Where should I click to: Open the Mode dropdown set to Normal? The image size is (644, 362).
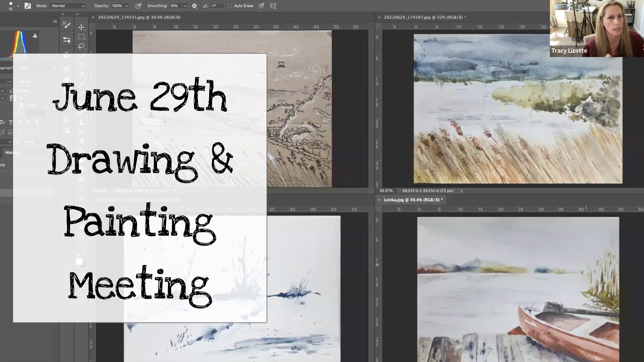click(67, 6)
